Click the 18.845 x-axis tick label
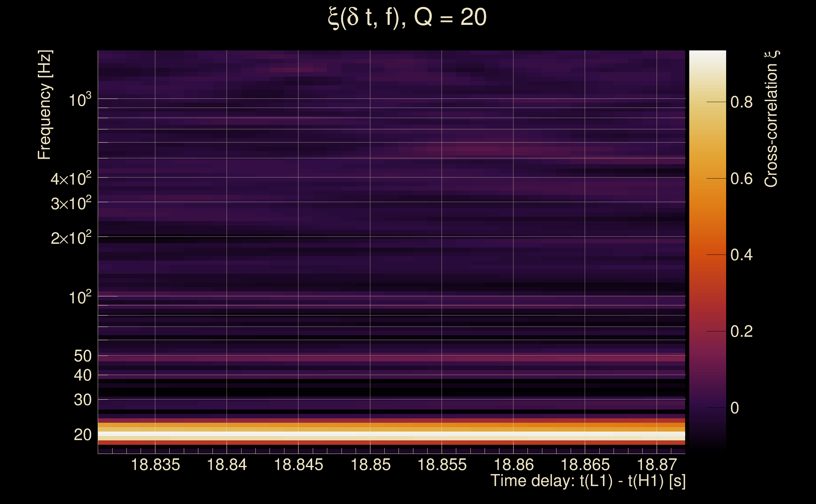This screenshot has width=816, height=504. click(299, 465)
